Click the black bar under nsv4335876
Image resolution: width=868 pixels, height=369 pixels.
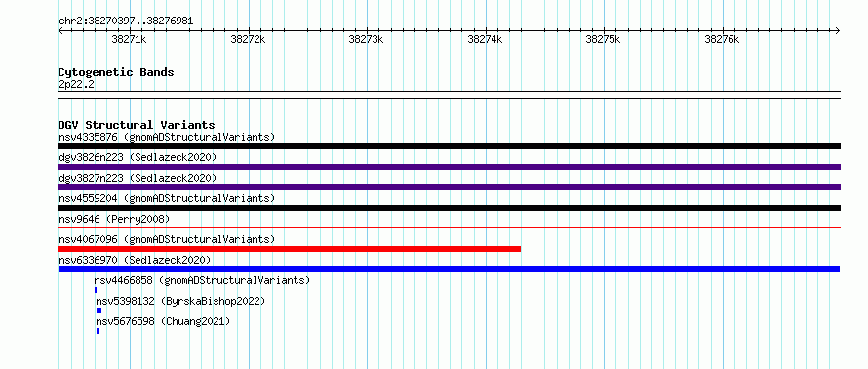coord(449,146)
